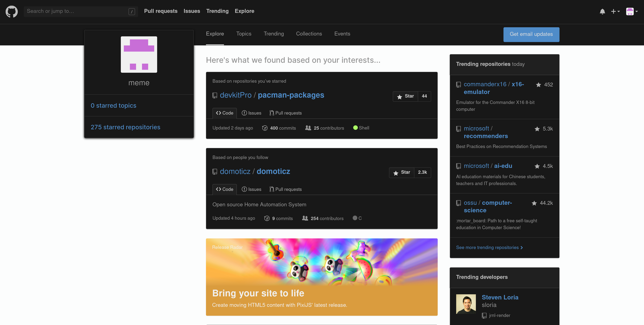Click the GitHub octocat home icon

(x=11, y=11)
